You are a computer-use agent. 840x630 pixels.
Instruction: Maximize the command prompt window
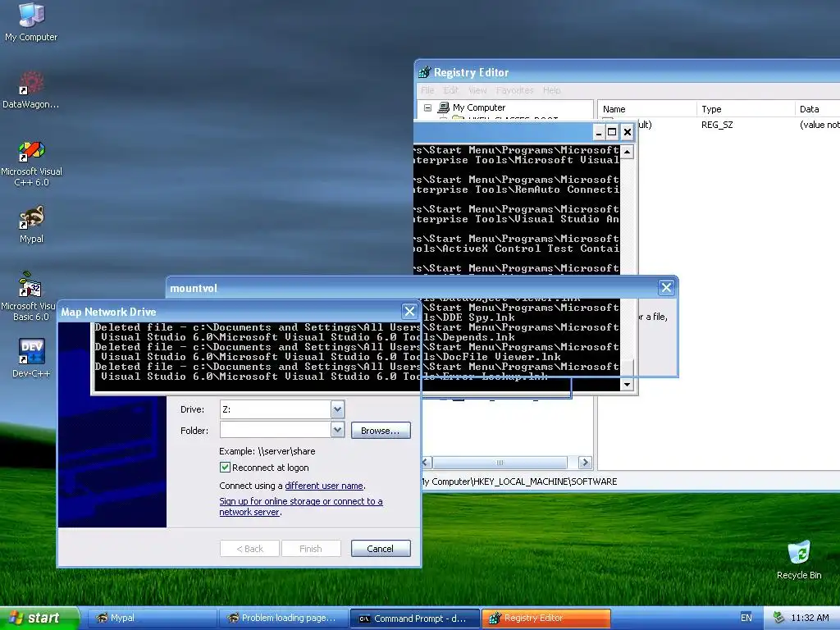coord(612,132)
